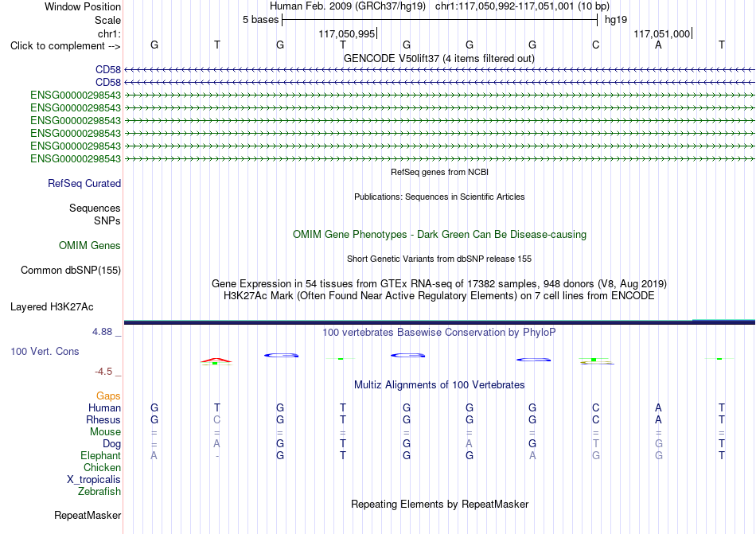Click the 4.88 upper limit of conservation track

point(103,332)
